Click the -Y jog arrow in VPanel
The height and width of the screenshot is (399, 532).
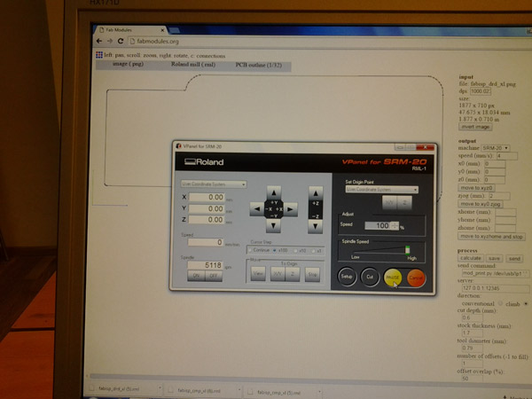(x=273, y=225)
